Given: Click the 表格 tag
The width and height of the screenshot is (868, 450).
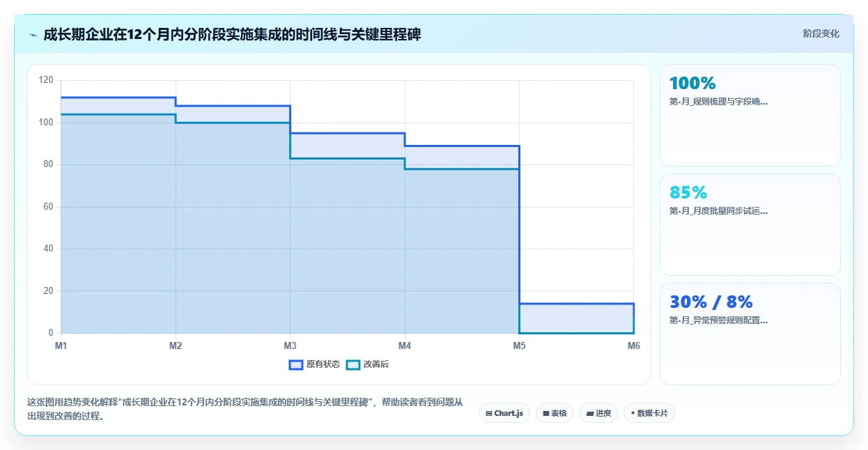Looking at the screenshot, I should tap(555, 413).
